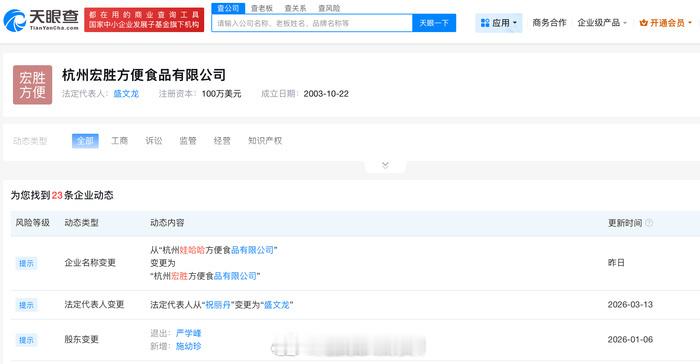700x364 pixels.
Task: Open the red promotional banner next to logo
Action: coord(144,20)
